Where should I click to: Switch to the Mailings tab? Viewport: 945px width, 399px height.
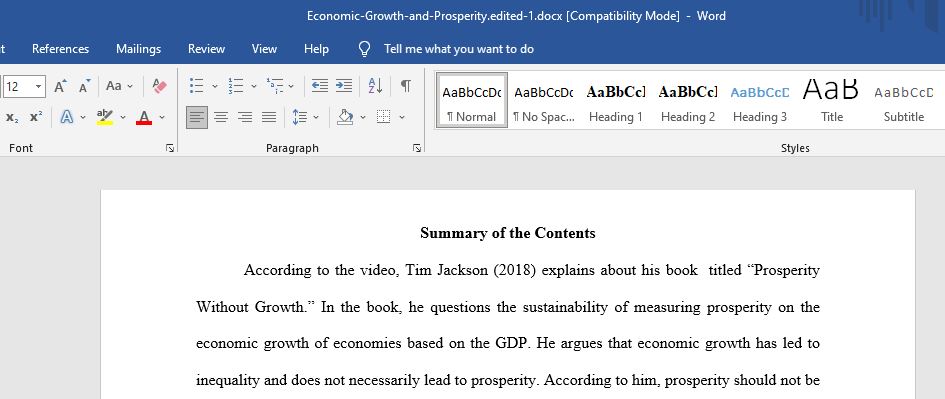(139, 49)
